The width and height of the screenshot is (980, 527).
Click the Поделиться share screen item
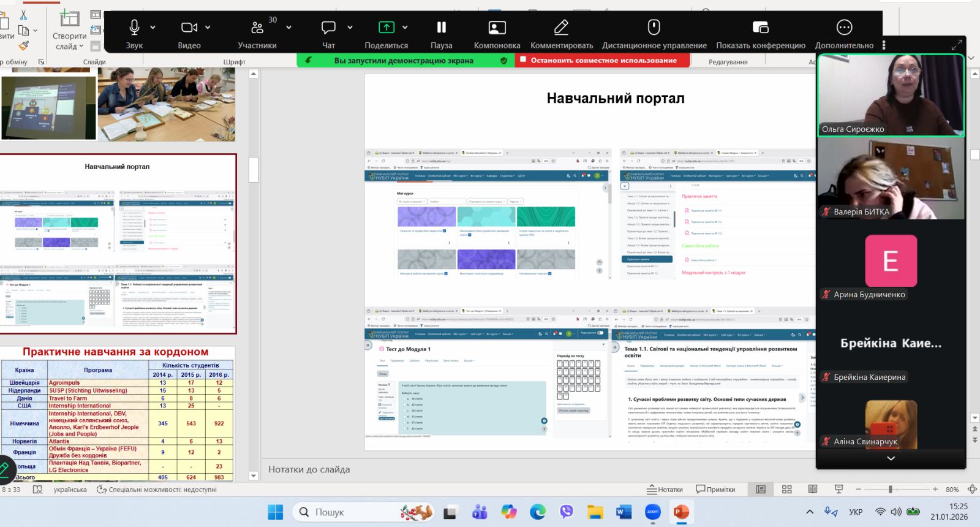[386, 33]
